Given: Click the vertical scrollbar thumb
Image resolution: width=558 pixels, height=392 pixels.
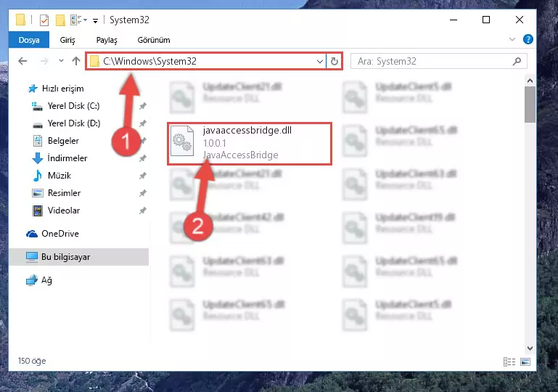Looking at the screenshot, I should pos(530,105).
